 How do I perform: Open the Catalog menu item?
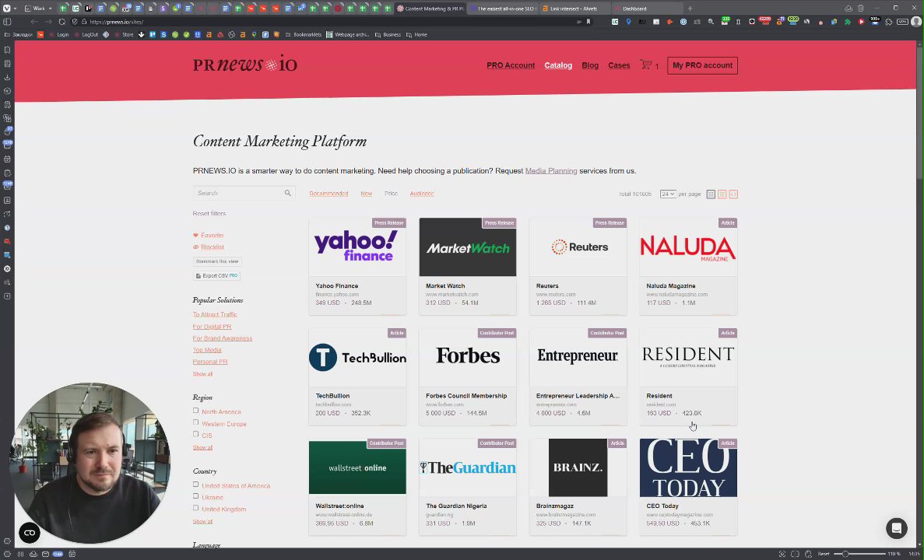(558, 65)
